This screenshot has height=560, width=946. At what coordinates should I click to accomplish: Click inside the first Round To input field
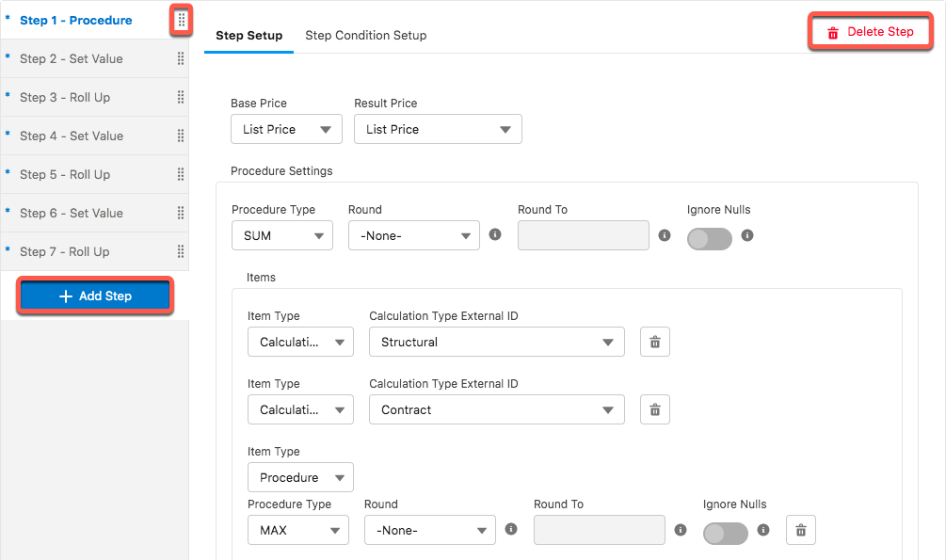[583, 235]
